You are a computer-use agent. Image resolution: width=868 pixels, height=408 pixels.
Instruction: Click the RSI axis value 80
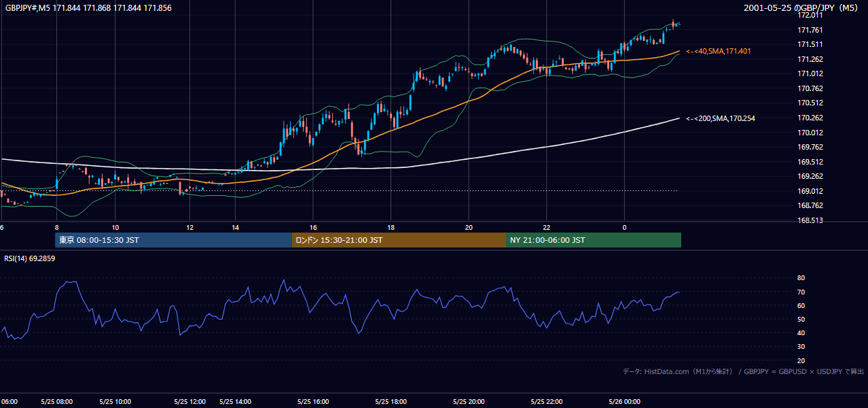[x=801, y=278]
